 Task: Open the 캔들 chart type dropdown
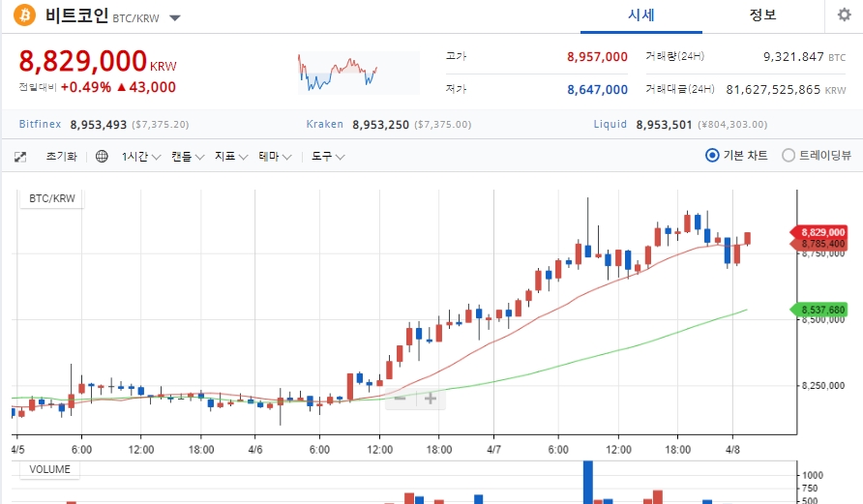coord(187,157)
